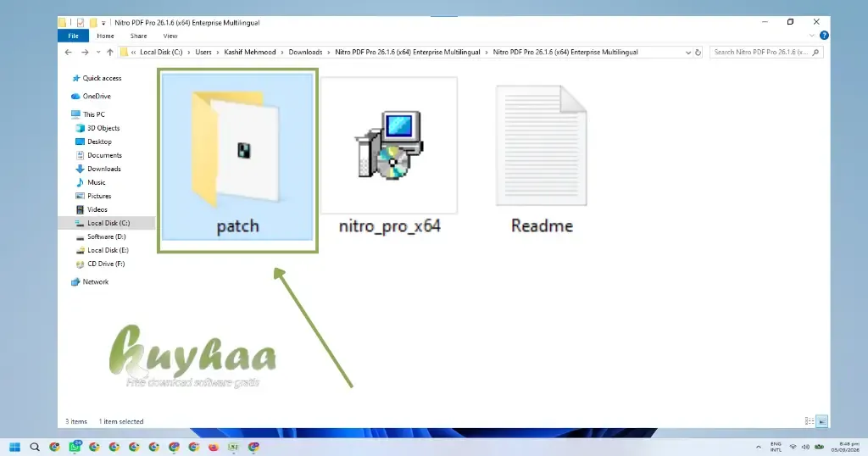Click the '3 items' status text

[x=76, y=422]
